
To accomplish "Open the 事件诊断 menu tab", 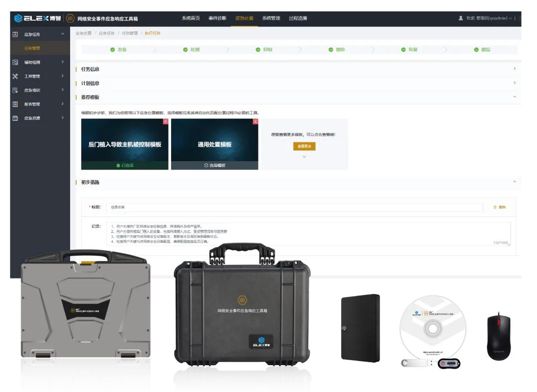I will 217,18.
